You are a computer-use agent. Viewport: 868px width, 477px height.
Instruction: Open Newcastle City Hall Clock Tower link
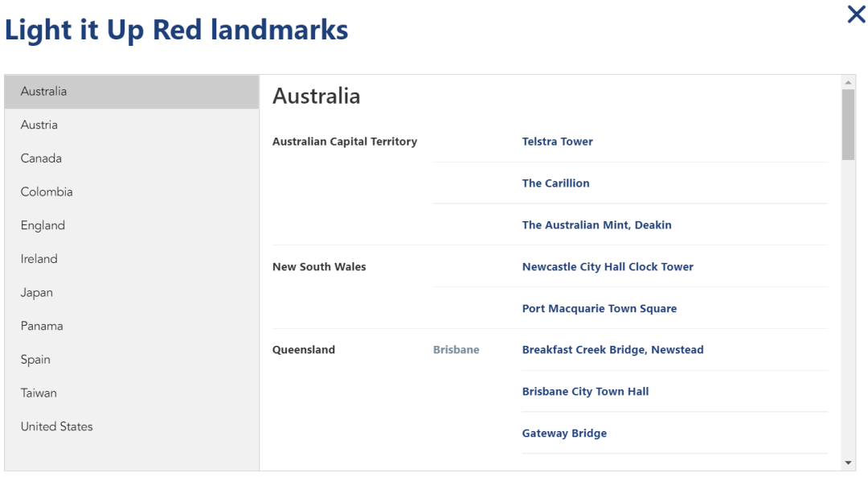[608, 266]
